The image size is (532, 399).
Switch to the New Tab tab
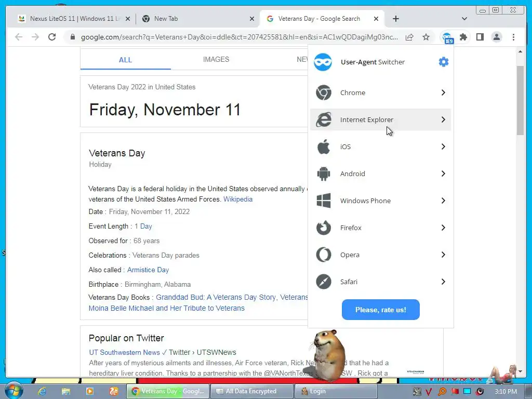coord(198,19)
